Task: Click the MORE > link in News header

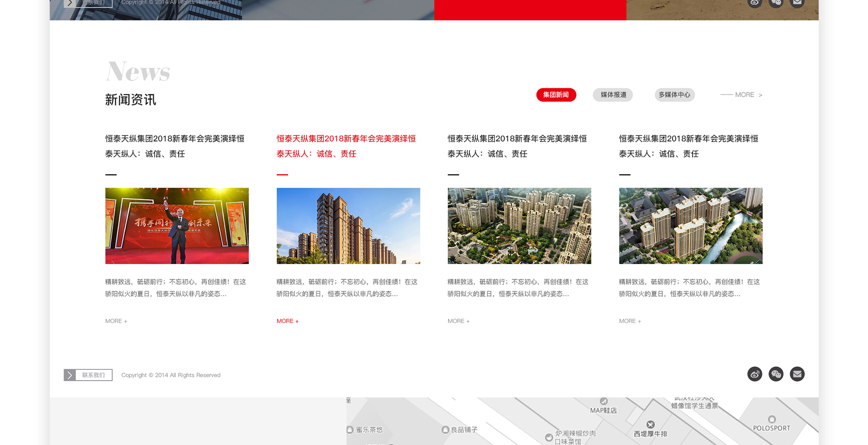Action: click(741, 95)
